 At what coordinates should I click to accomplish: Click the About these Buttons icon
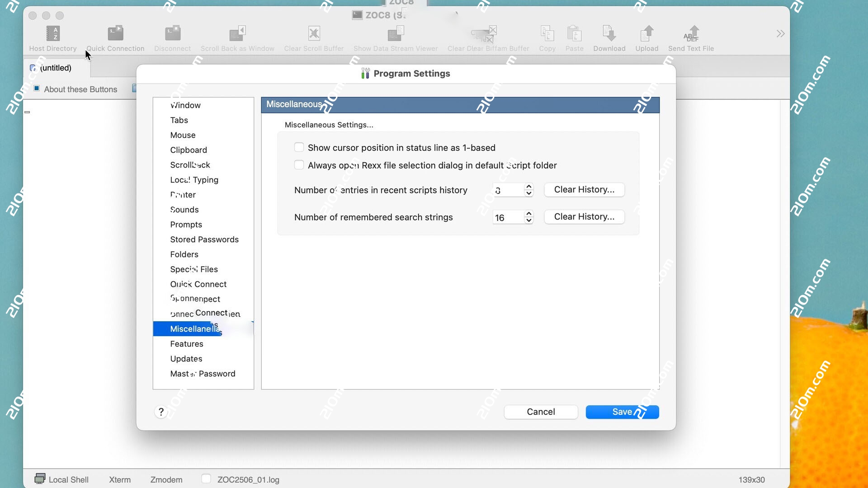[x=37, y=89]
